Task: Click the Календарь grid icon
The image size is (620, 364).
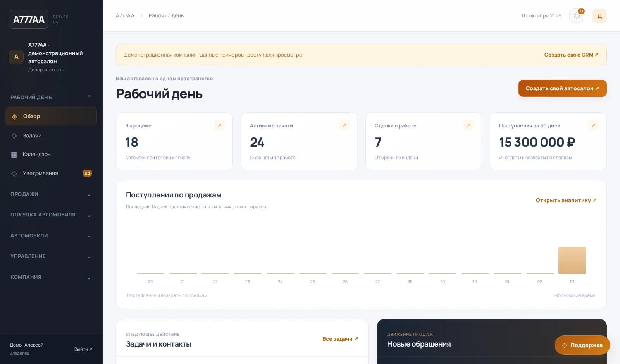Action: pos(14,155)
